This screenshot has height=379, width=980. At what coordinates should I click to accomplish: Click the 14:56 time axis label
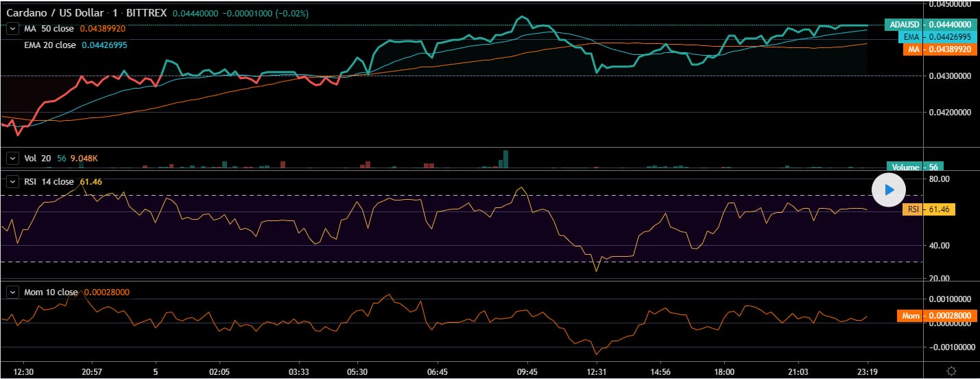click(x=659, y=371)
